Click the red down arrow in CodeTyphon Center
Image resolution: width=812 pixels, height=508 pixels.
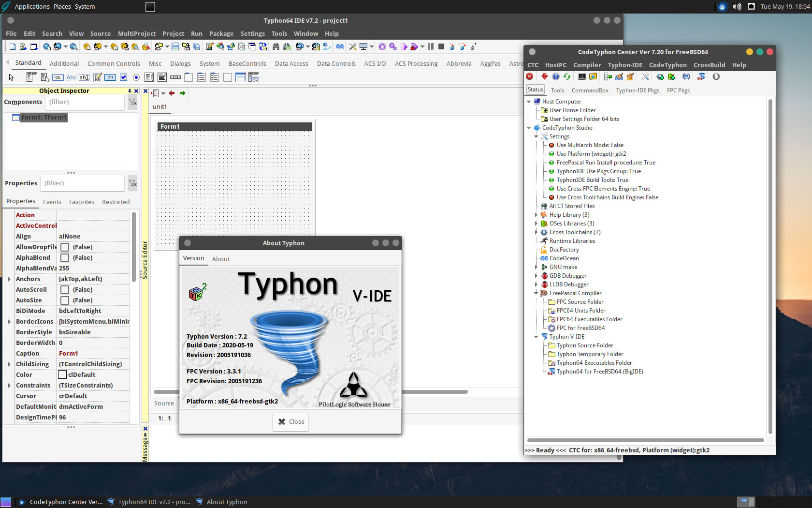tap(545, 76)
